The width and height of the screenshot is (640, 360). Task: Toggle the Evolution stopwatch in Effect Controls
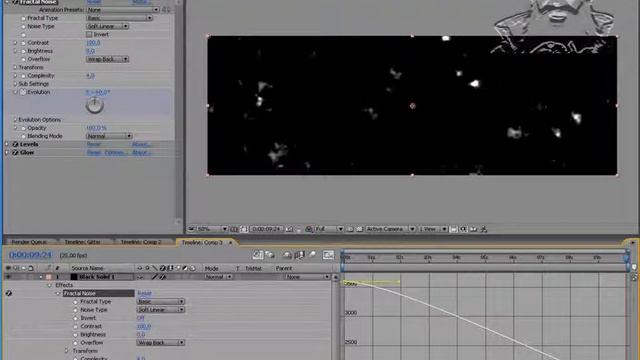click(x=23, y=92)
